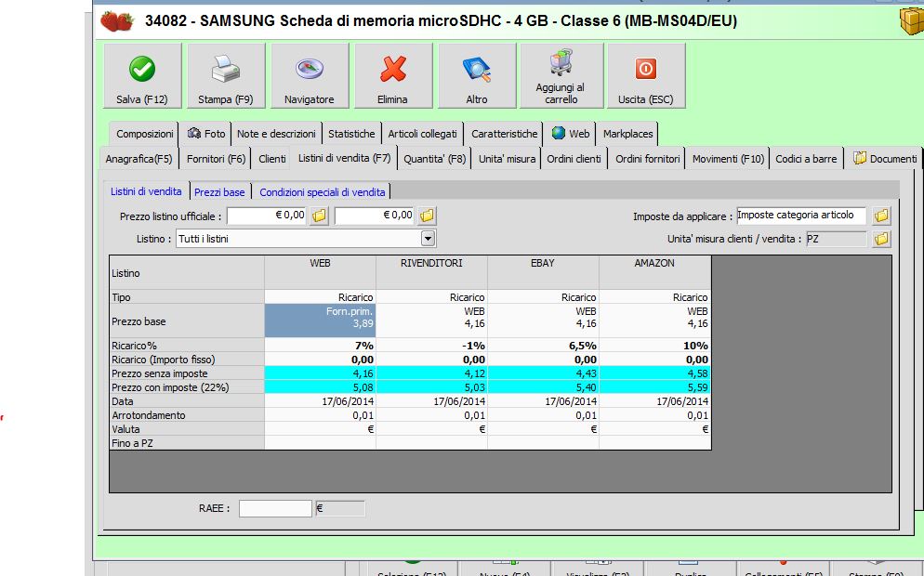Click the 4,58 price without tax cell
Viewport: 924px width, 576px height.
tap(654, 373)
